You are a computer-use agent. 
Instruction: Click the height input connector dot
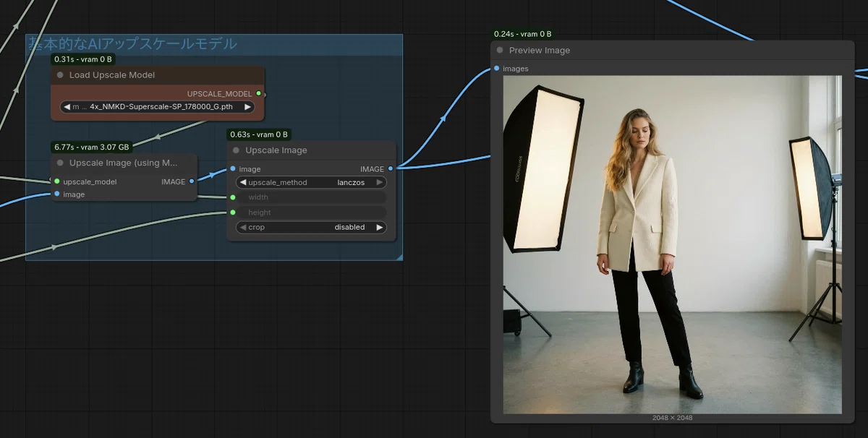pos(233,212)
